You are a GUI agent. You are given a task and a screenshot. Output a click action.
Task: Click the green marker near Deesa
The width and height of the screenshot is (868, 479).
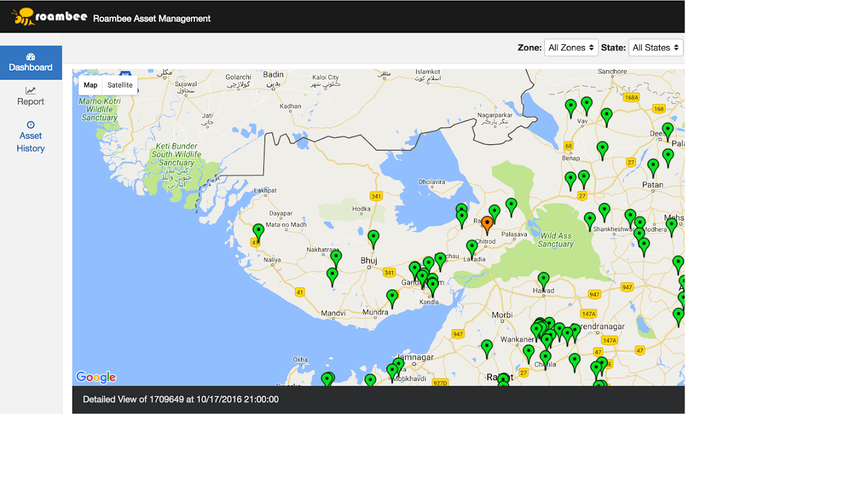coord(667,130)
